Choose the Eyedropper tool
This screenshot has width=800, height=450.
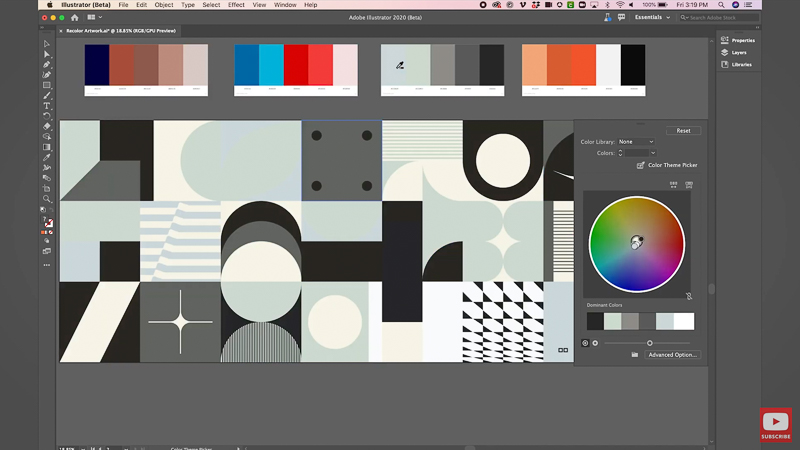click(x=46, y=157)
